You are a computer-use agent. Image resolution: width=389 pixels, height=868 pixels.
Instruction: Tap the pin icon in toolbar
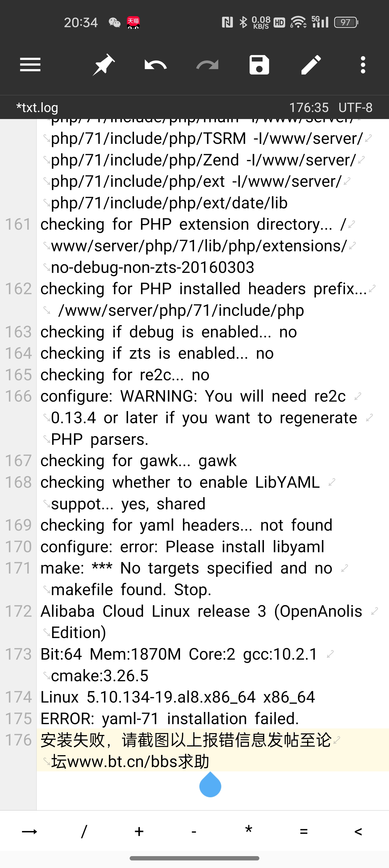click(103, 65)
